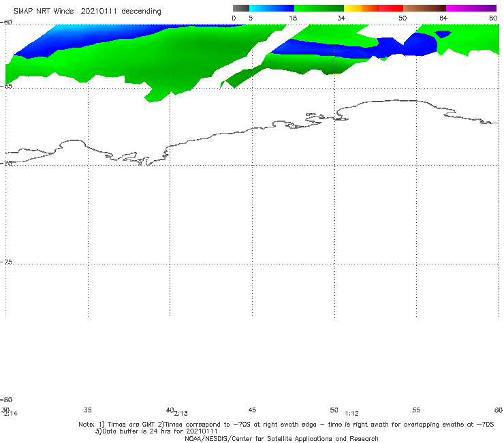Click the swath time "2:14"
Viewport: 504px width, 443px height.
point(11,414)
